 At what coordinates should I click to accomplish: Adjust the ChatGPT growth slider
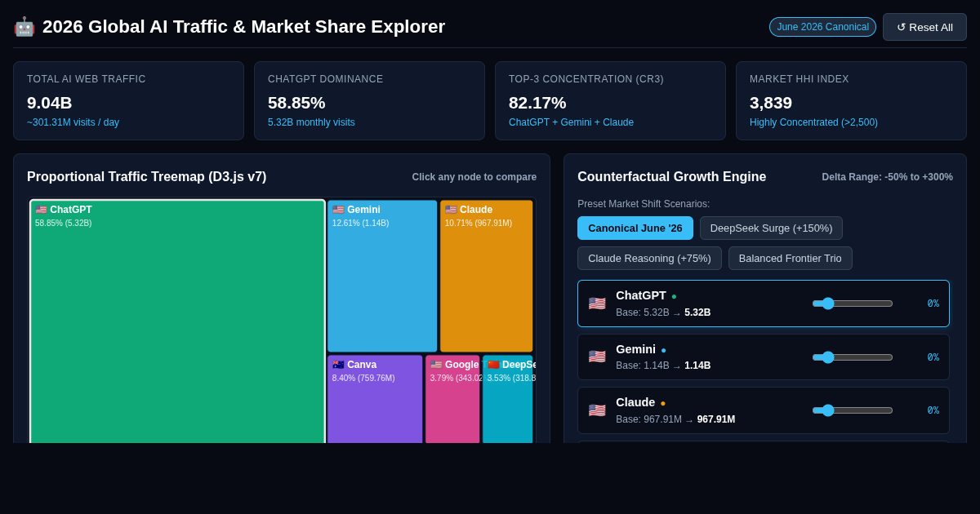(x=853, y=304)
